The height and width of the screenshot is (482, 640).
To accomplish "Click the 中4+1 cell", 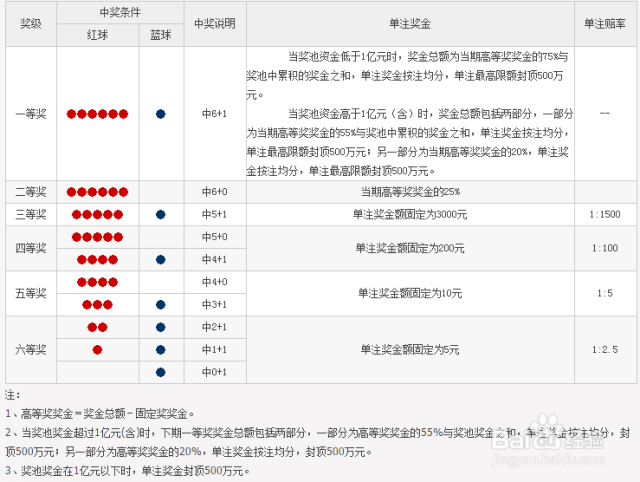I will [x=215, y=259].
